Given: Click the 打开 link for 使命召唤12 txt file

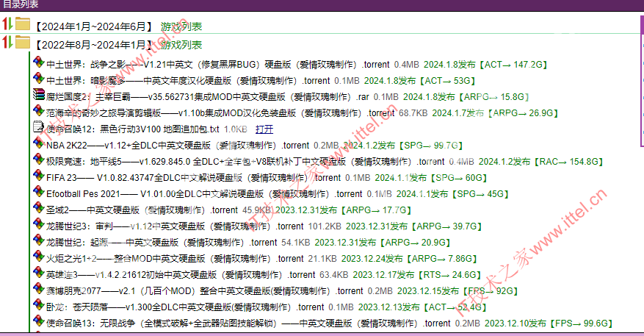Looking at the screenshot, I should (x=264, y=129).
